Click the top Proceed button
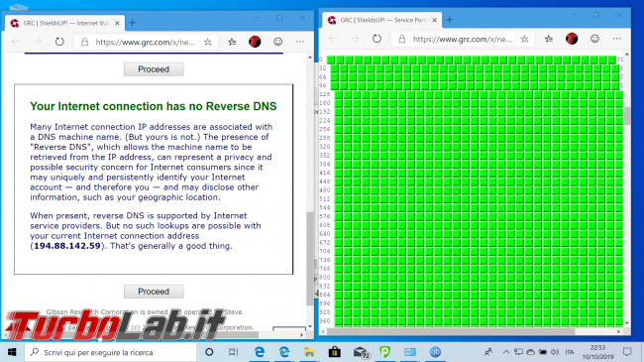Image resolution: width=644 pixels, height=362 pixels. pos(154,69)
